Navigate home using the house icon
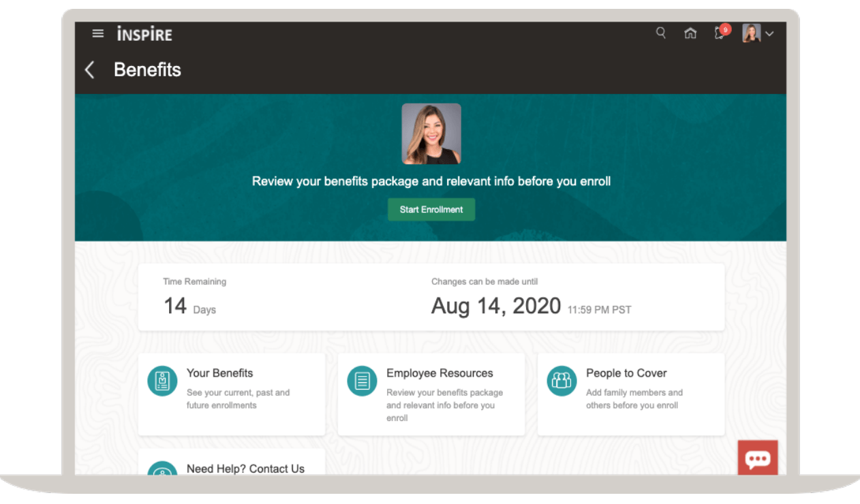 click(x=690, y=33)
